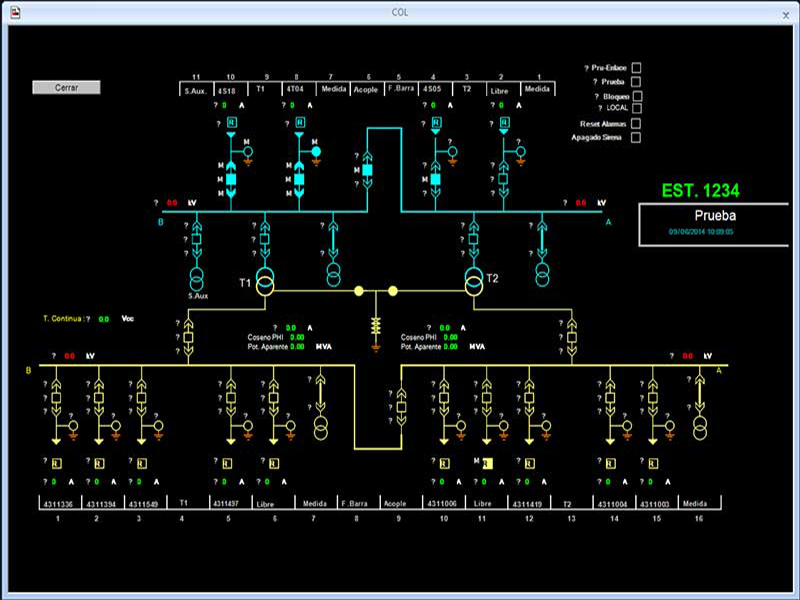Image resolution: width=800 pixels, height=600 pixels.
Task: Select the filled earthing switch on 4T04
Action: point(316,152)
